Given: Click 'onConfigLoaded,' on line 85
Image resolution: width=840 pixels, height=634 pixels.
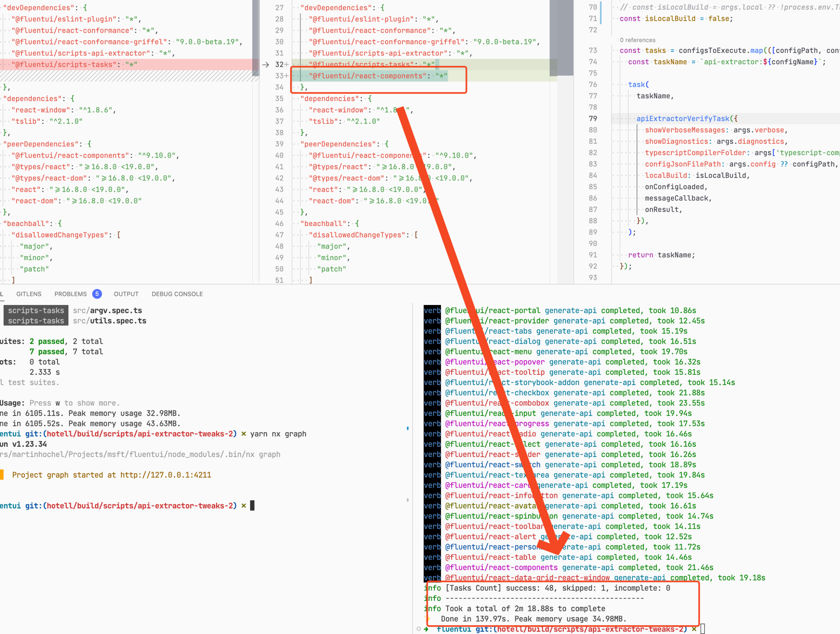Looking at the screenshot, I should point(676,187).
